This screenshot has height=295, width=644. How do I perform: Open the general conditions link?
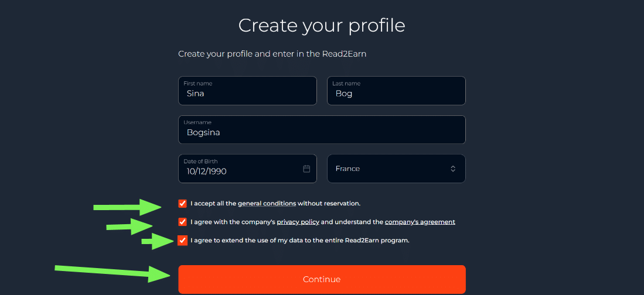point(267,204)
